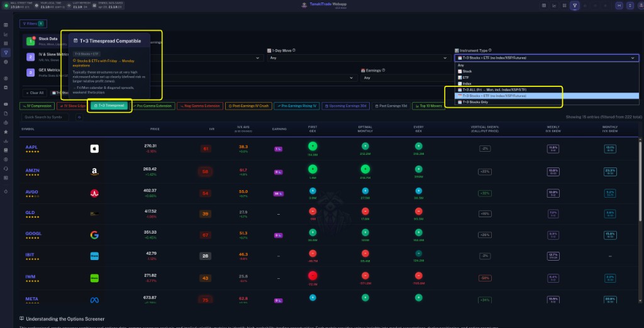
Task: Click the AVGO 54 value in IVR column
Action: tap(206, 193)
